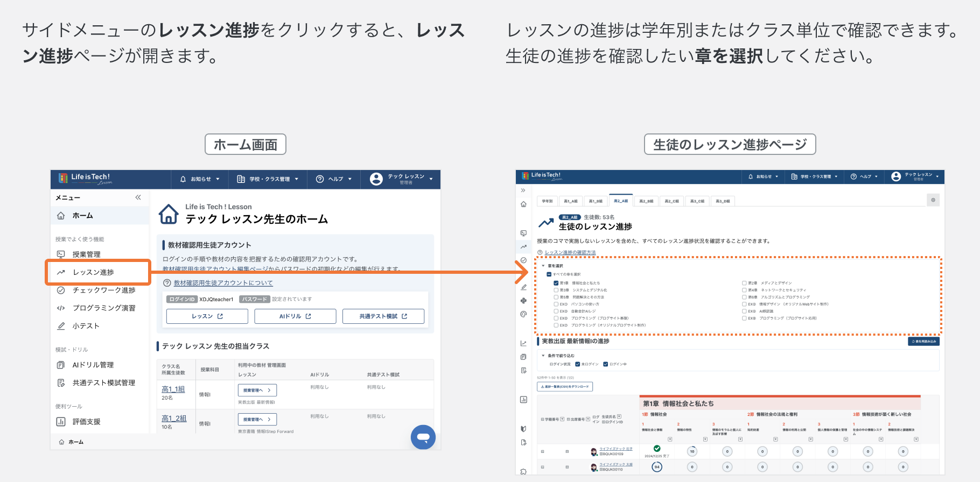Switch to the 高2_B組 tab
980x482 pixels.
tap(646, 201)
